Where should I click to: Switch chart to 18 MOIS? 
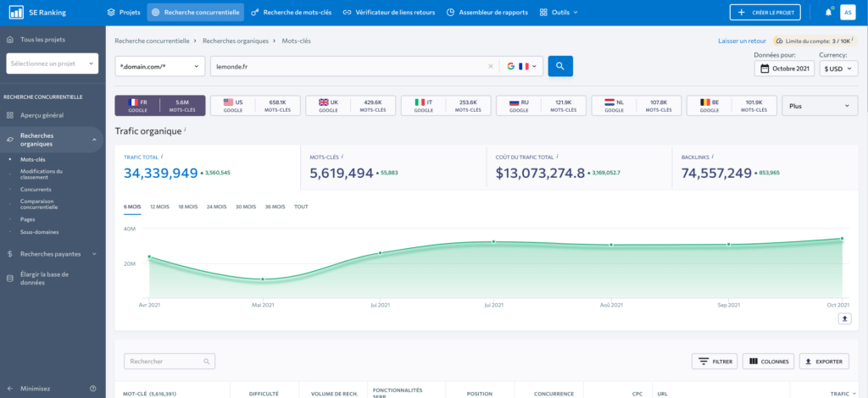(187, 207)
